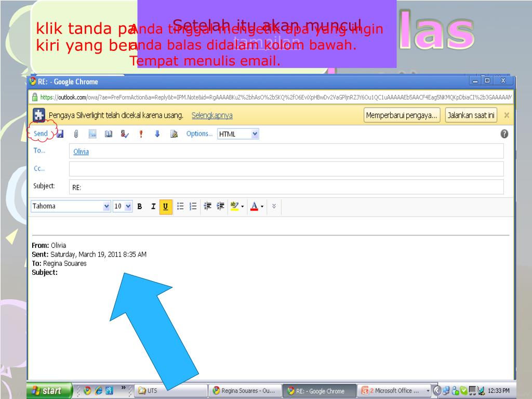Click inside the empty Cc field

pos(286,169)
